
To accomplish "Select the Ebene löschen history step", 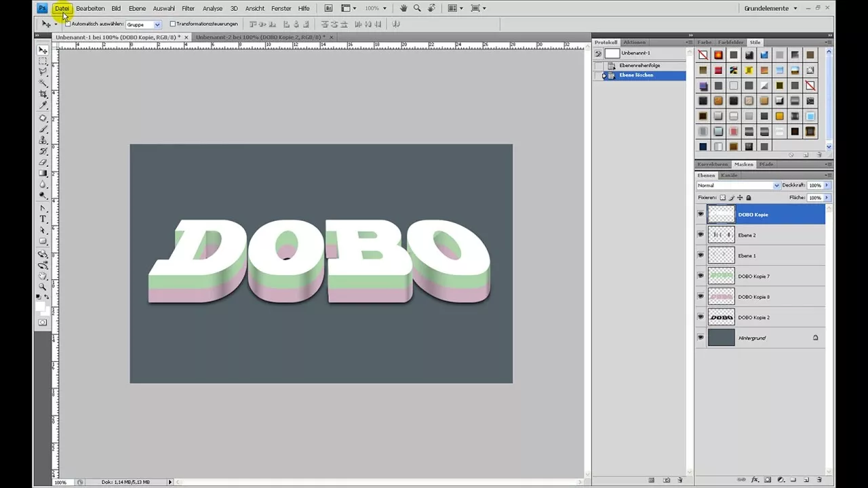I will coord(636,75).
